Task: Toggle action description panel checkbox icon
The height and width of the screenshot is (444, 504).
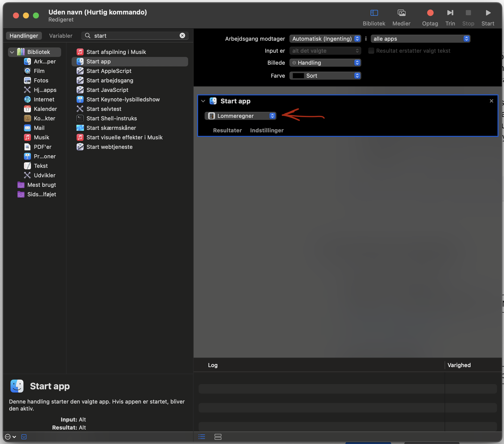Action: pyautogui.click(x=24, y=437)
